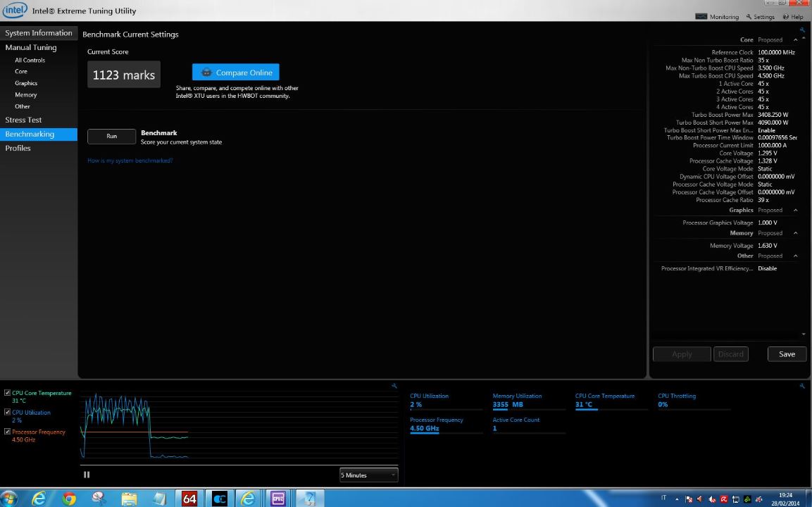Click the Compare Online button
Image resolution: width=812 pixels, height=507 pixels.
coord(236,72)
